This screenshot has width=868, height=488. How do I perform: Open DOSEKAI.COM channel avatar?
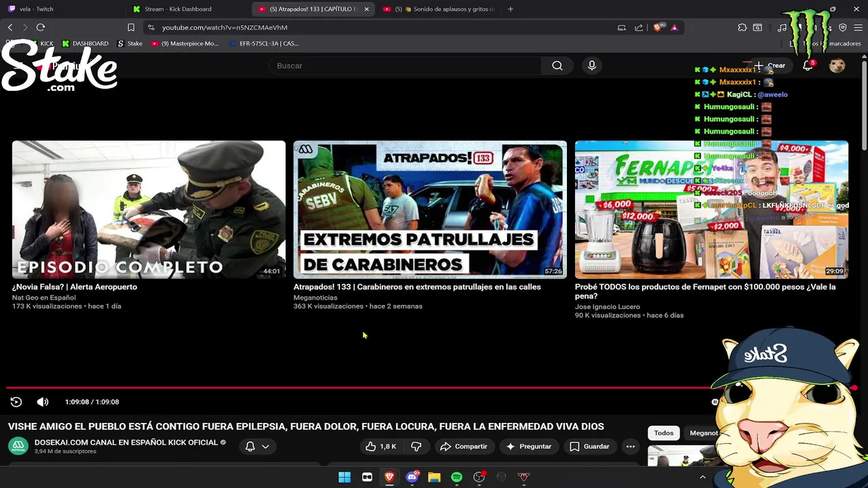point(18,447)
